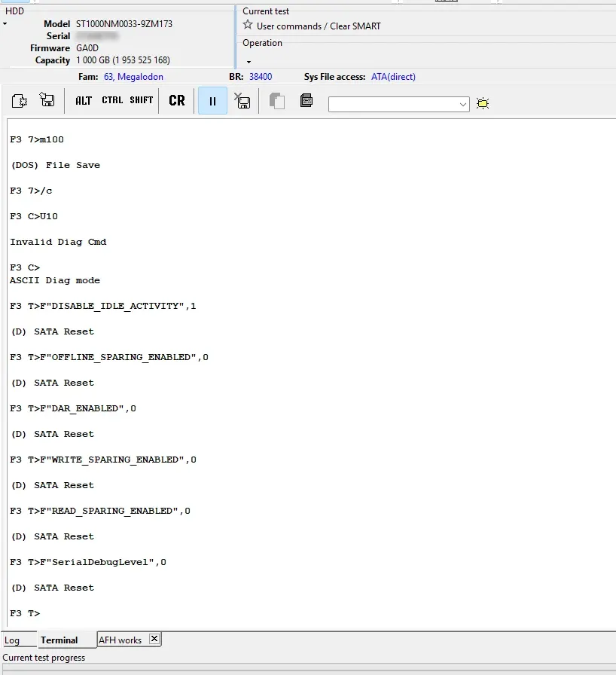Open the keyboard/calculator style icon

[306, 100]
